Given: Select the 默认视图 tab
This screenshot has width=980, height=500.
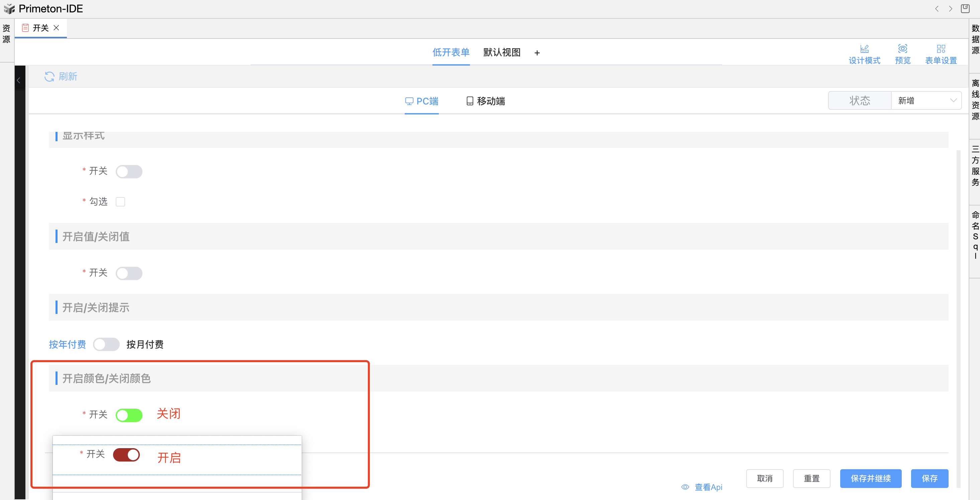Looking at the screenshot, I should click(x=501, y=53).
